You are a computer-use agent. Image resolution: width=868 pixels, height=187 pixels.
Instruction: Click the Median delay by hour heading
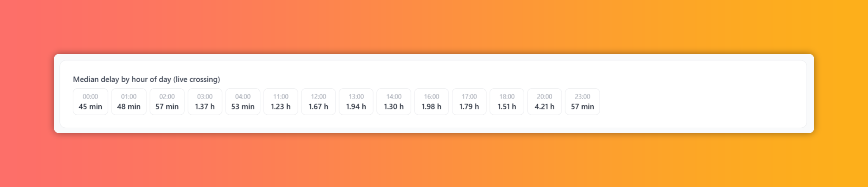146,79
